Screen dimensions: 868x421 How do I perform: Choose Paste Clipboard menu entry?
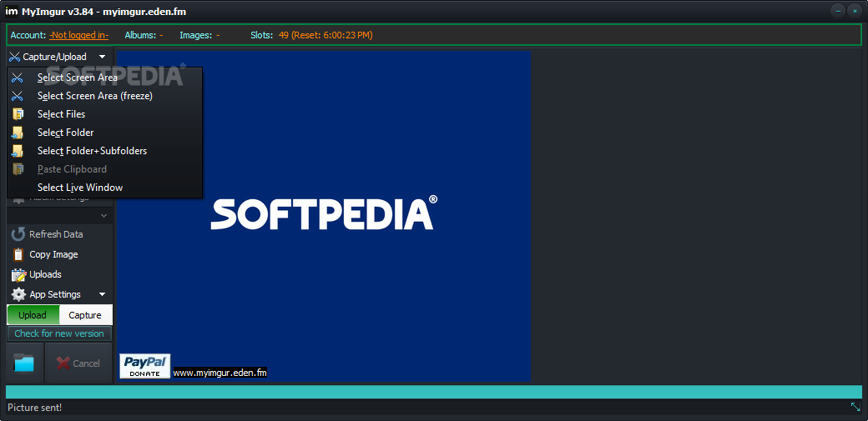point(104,168)
